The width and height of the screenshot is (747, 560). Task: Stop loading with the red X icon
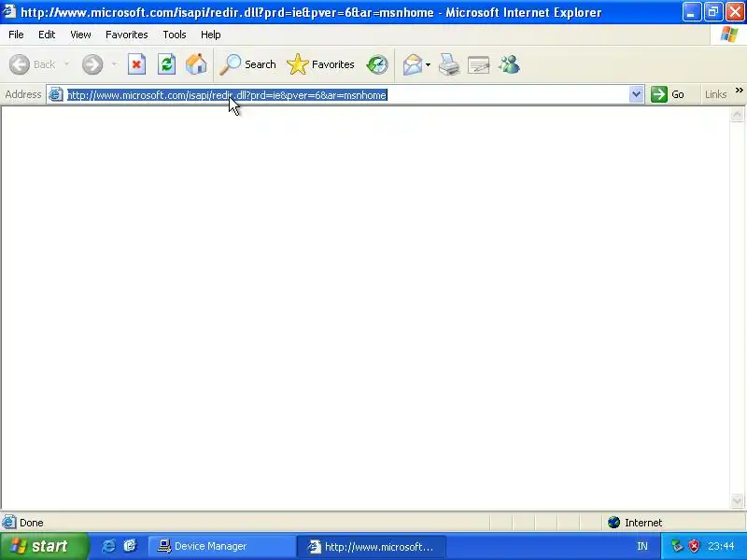(136, 64)
